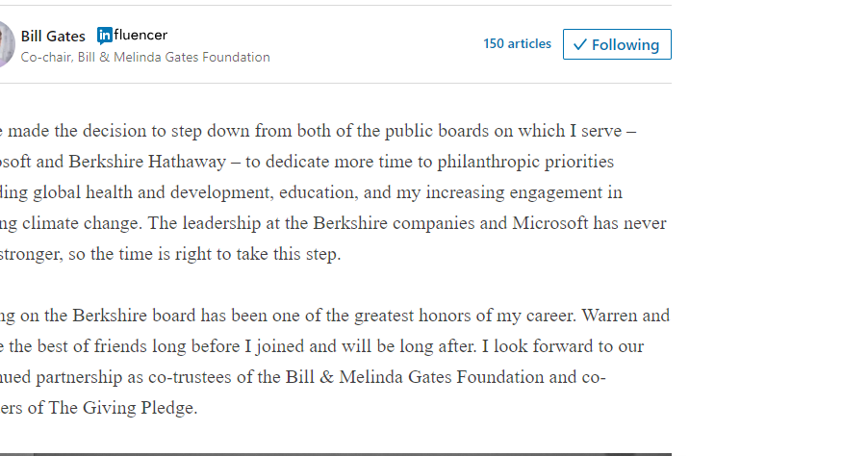
Task: Click the Co-chair, Bill & Melinda Gates Foundation subtitle
Action: (145, 57)
